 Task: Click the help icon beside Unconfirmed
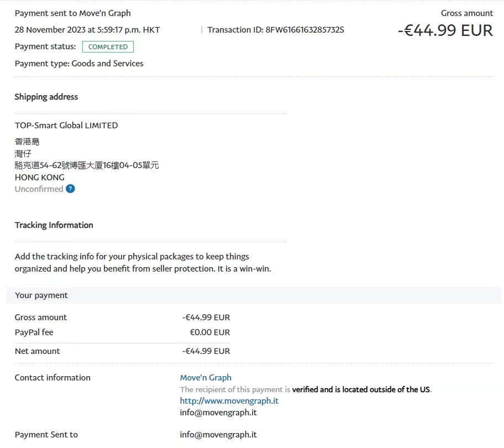[x=70, y=189]
